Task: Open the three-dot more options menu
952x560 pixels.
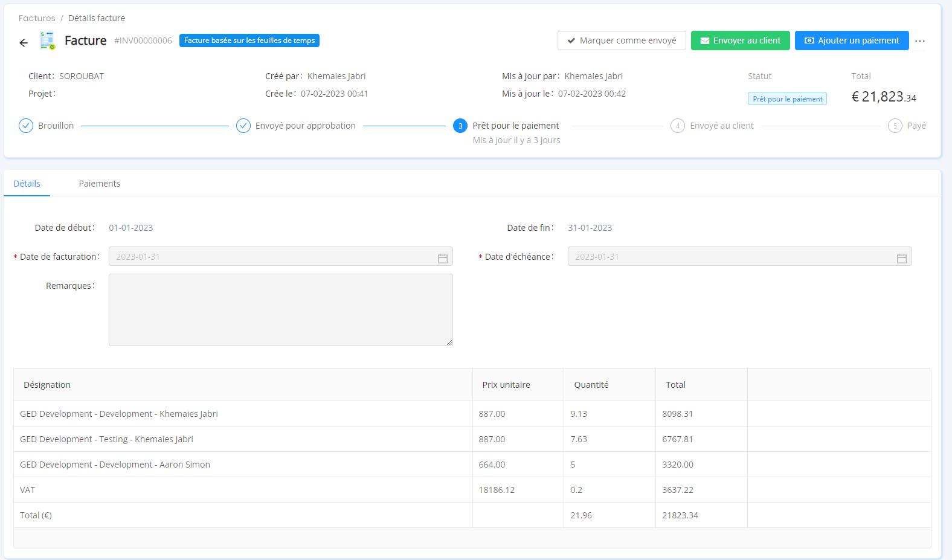Action: click(919, 41)
